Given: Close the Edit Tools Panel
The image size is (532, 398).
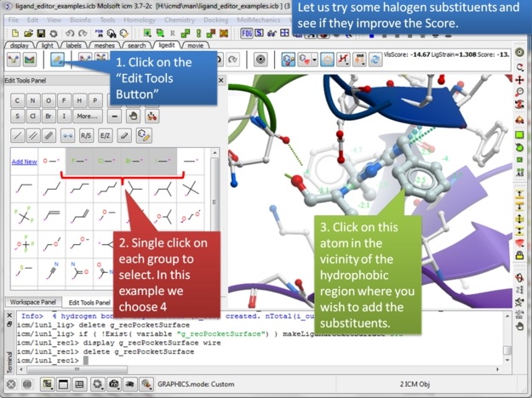Looking at the screenshot, I should point(220,80).
